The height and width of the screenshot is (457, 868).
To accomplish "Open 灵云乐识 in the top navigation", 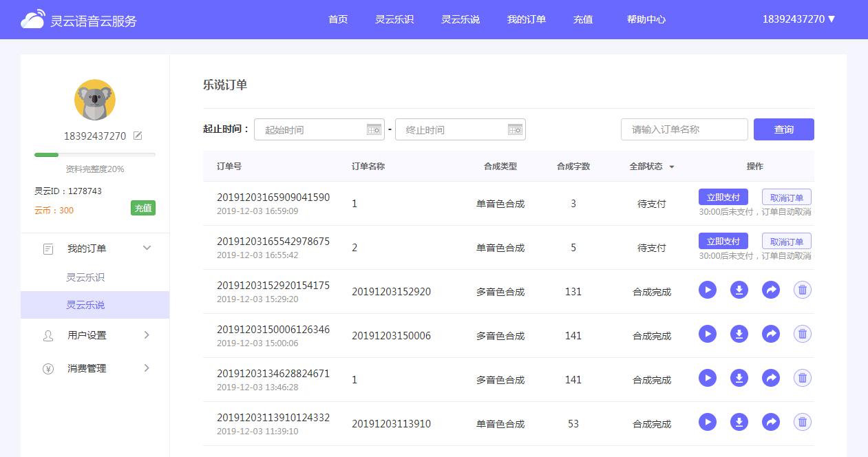I will click(x=394, y=19).
